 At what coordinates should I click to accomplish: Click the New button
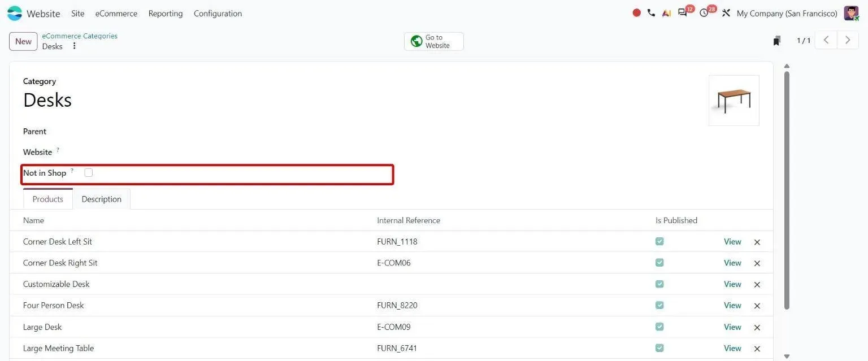coord(23,41)
